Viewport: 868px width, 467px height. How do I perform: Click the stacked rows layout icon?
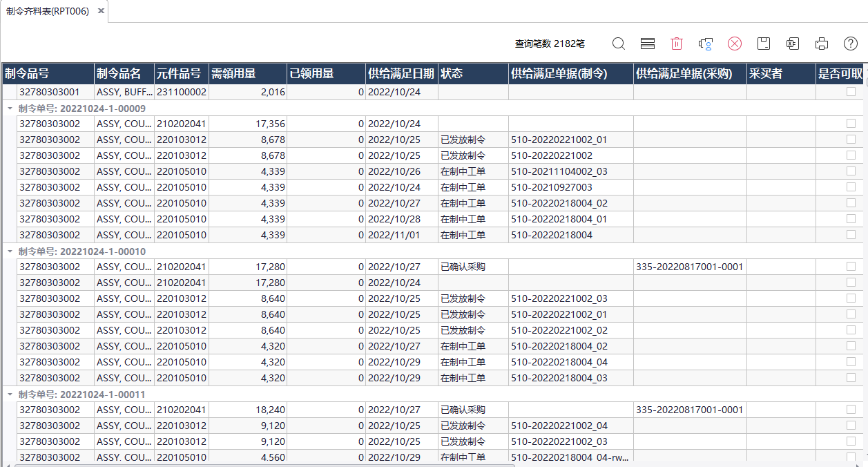(x=648, y=44)
